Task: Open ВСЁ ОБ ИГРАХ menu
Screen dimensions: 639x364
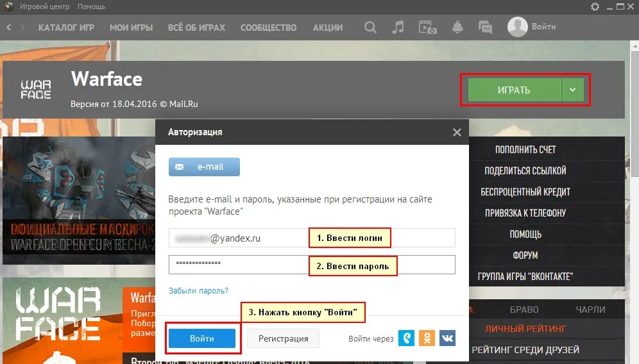Action: pos(196,28)
